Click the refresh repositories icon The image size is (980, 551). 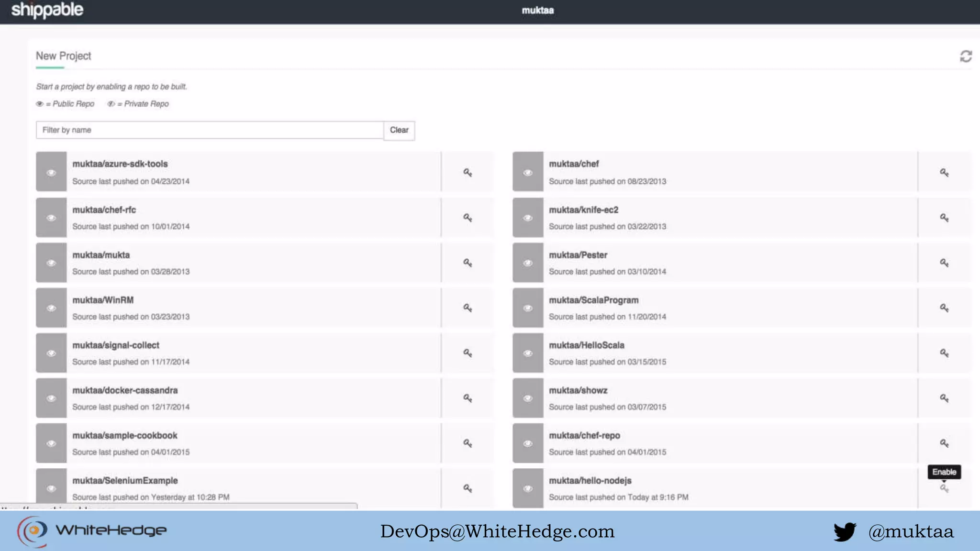[966, 56]
